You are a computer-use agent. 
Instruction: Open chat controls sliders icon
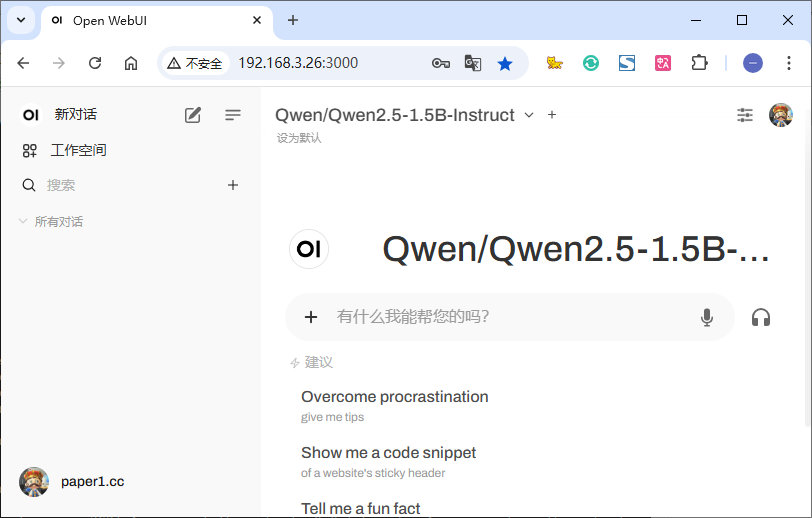745,115
